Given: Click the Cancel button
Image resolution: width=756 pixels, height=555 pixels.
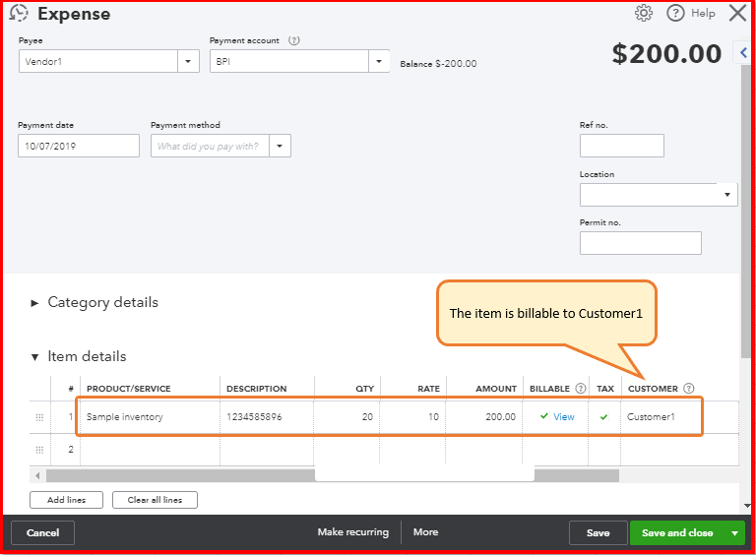Looking at the screenshot, I should pyautogui.click(x=43, y=532).
